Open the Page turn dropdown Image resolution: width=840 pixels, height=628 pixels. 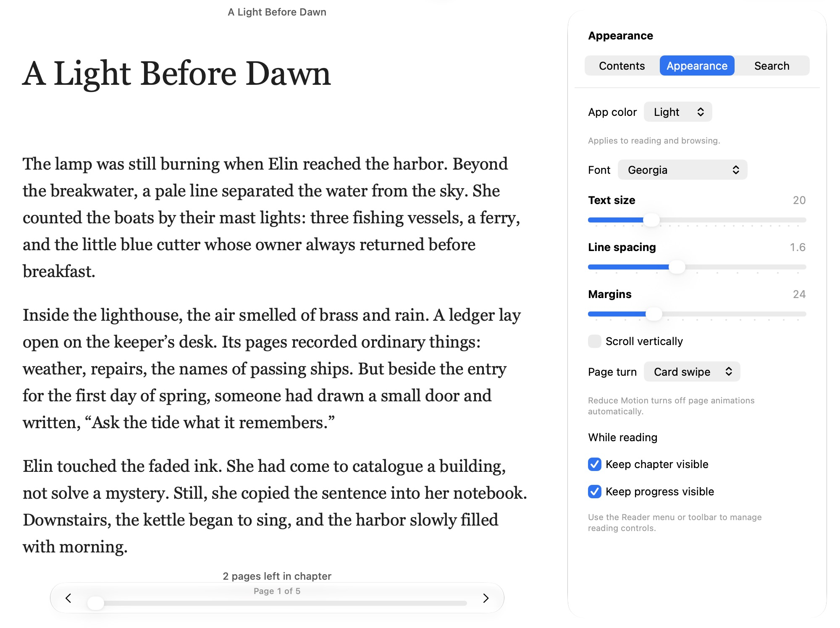pos(692,372)
